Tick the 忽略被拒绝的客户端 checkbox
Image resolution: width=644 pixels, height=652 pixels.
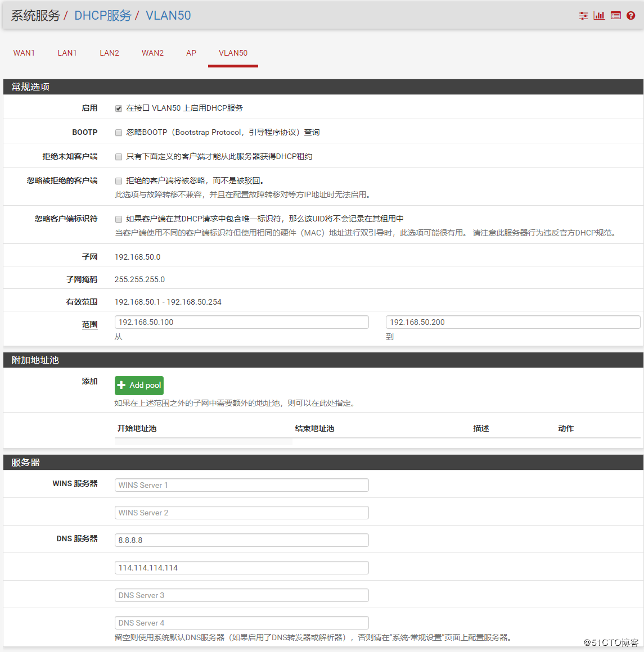click(x=119, y=181)
